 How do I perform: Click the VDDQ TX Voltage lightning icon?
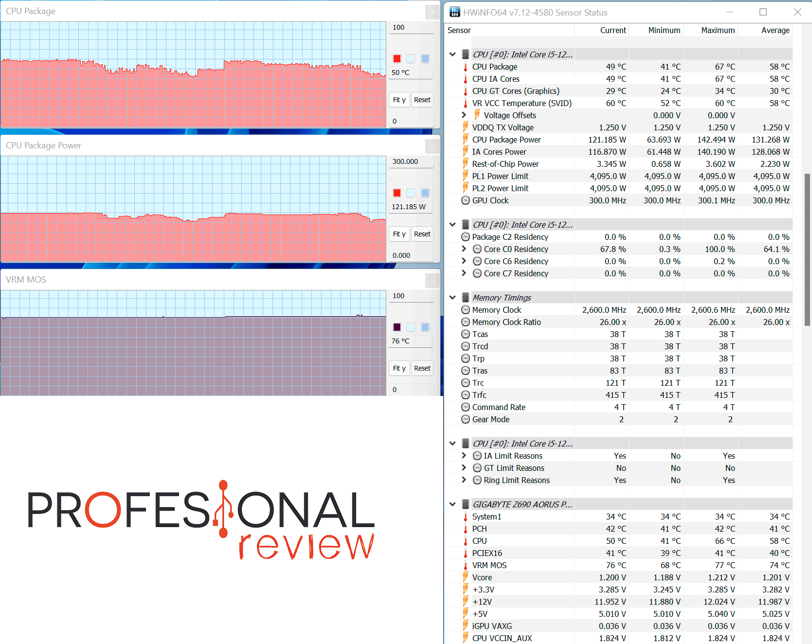point(466,127)
